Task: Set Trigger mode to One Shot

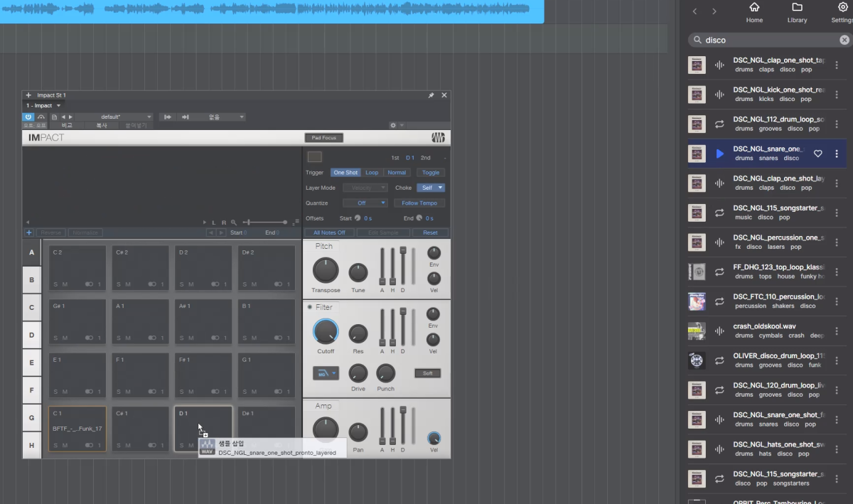Action: coord(345,173)
